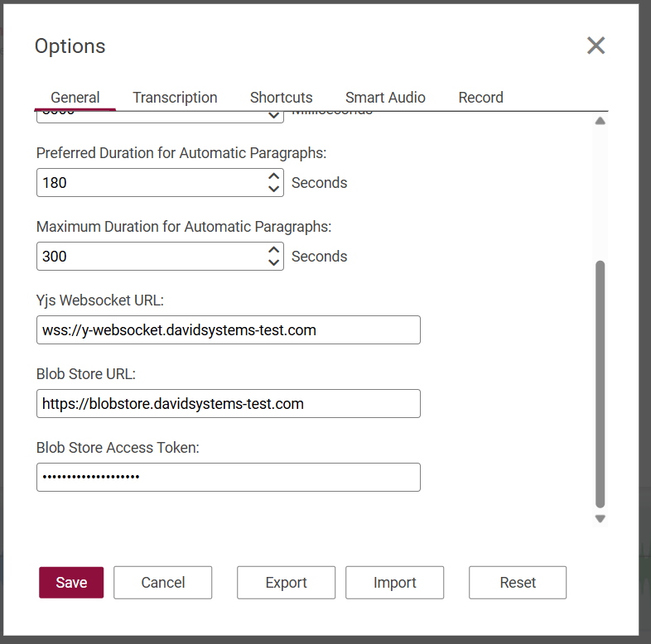Viewport: 651px width, 644px height.
Task: Switch to the Transcription tab
Action: pyautogui.click(x=175, y=98)
